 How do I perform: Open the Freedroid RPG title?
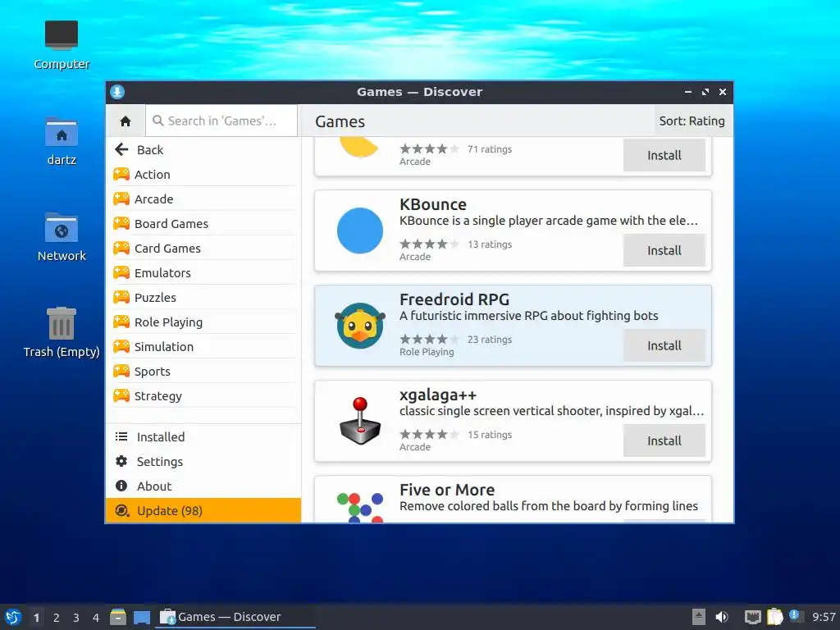click(x=454, y=299)
